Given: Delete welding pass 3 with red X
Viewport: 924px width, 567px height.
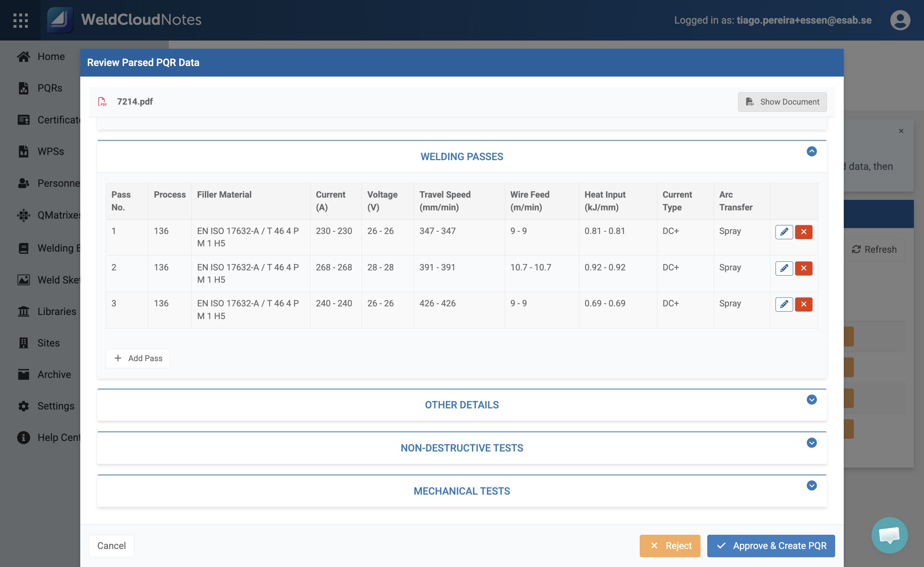Looking at the screenshot, I should coord(804,304).
